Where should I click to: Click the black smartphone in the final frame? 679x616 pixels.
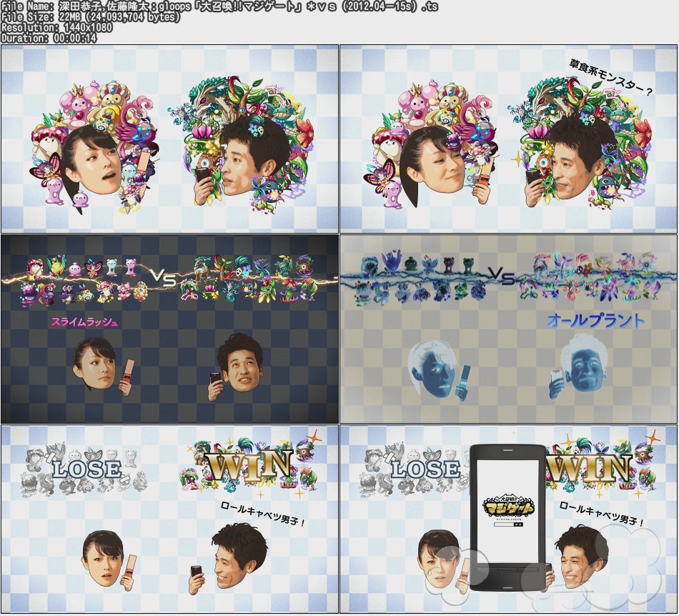pyautogui.click(x=508, y=517)
